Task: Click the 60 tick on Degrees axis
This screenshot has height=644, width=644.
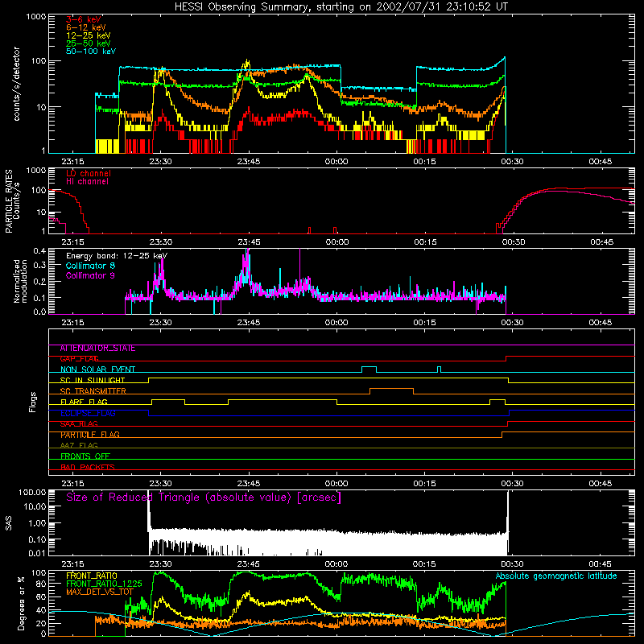Action: coord(41,597)
